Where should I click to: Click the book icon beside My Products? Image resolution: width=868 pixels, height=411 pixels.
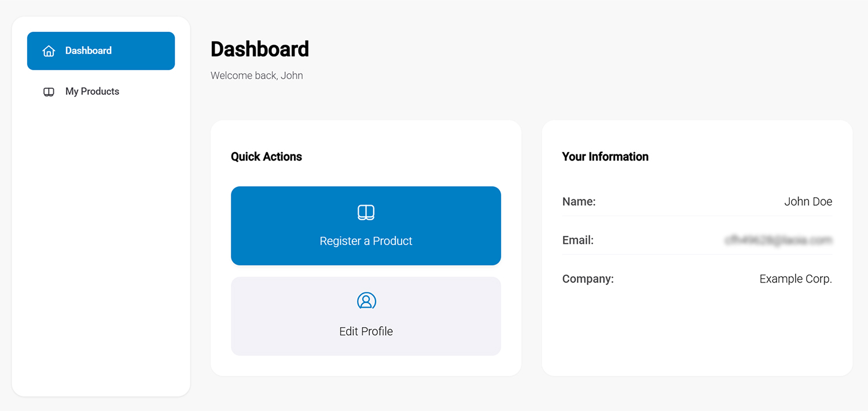pos(49,92)
